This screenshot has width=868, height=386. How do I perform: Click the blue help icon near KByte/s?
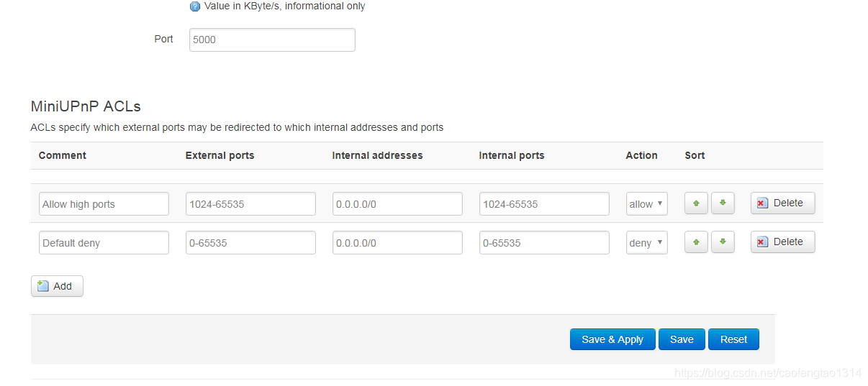[x=195, y=6]
